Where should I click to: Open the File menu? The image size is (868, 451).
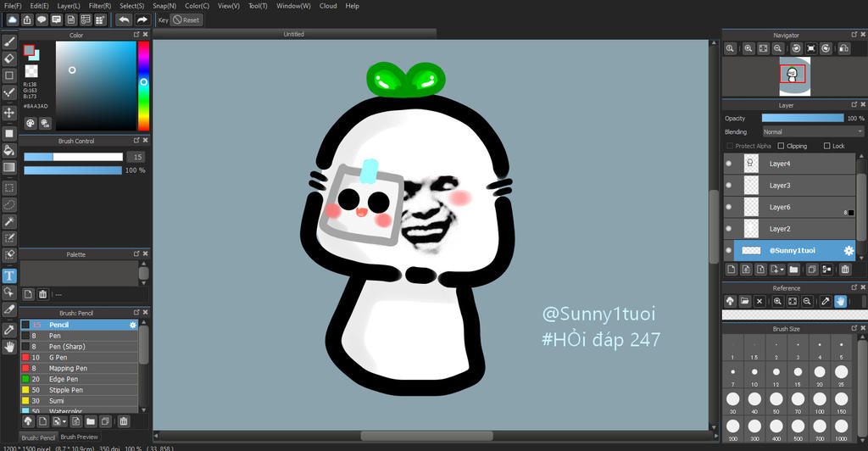pos(13,6)
